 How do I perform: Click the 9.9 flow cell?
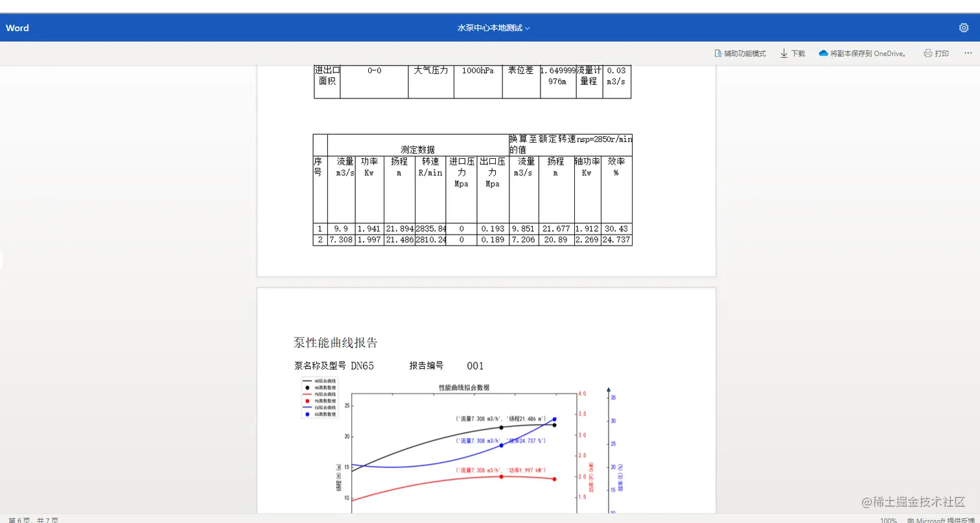point(342,229)
